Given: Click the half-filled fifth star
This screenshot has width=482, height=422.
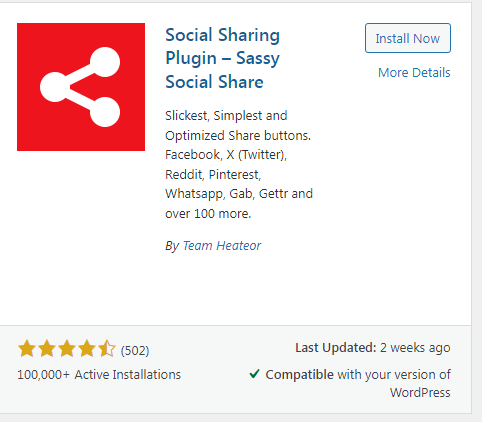Looking at the screenshot, I should point(107,349).
